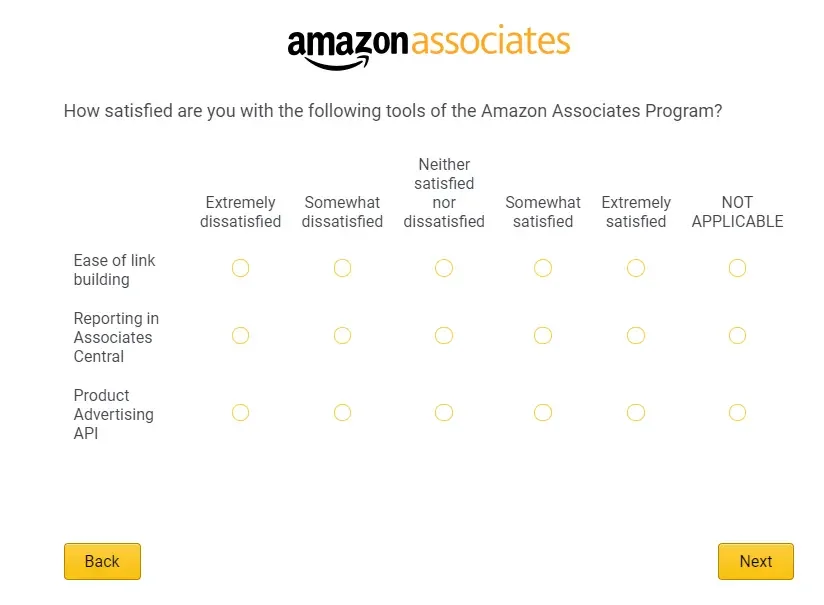Rate Ease of link building Extremely dissatisfied
Viewport: 824px width, 605px height.
pyautogui.click(x=240, y=268)
